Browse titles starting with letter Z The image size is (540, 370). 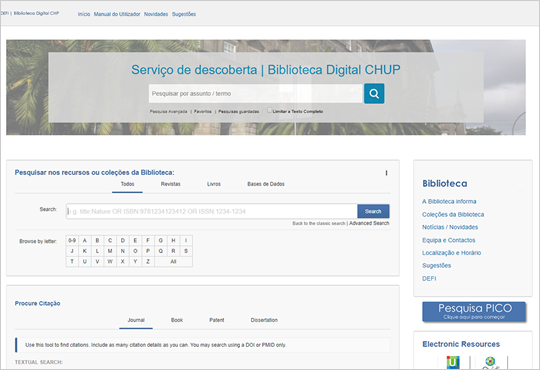pyautogui.click(x=148, y=261)
